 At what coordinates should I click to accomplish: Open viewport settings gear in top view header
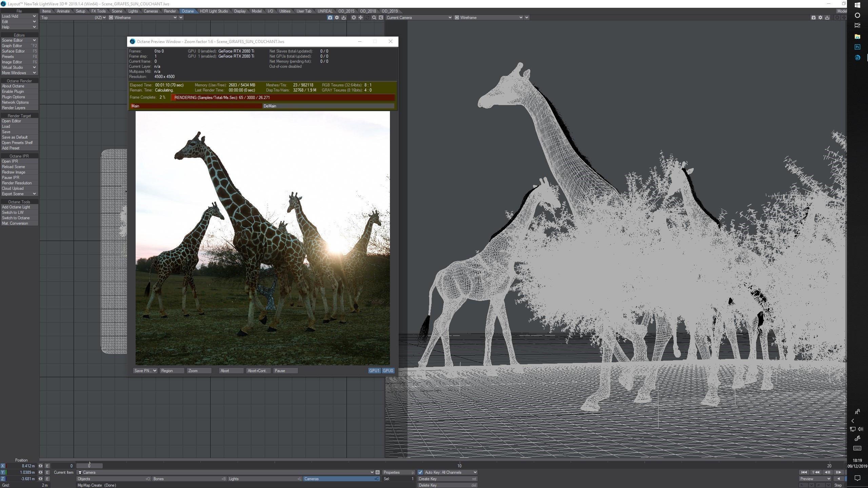pyautogui.click(x=337, y=18)
